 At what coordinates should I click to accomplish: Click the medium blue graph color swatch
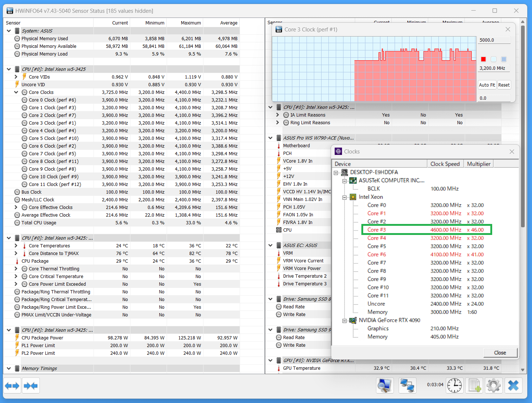[504, 59]
